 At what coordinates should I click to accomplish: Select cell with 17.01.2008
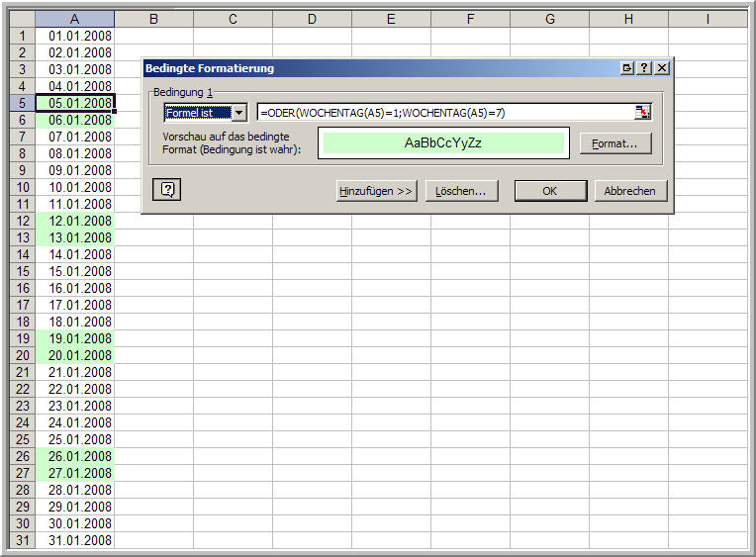coord(75,305)
